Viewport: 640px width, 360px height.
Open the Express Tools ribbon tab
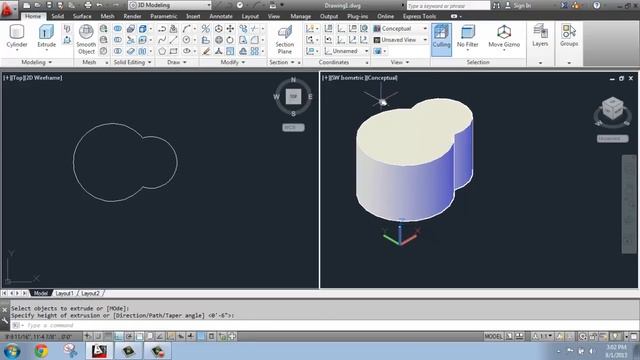[x=419, y=16]
